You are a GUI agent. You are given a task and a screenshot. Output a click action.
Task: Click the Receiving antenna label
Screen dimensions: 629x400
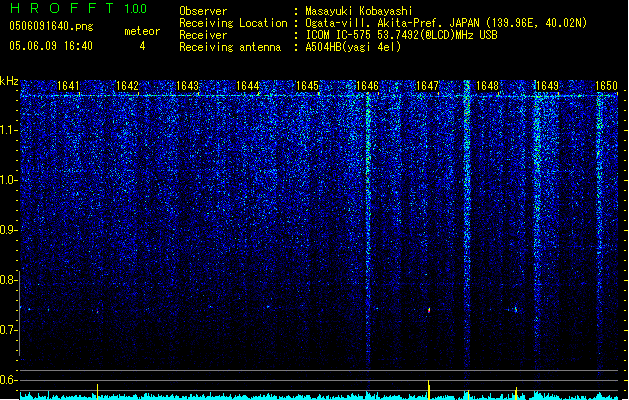(230, 47)
